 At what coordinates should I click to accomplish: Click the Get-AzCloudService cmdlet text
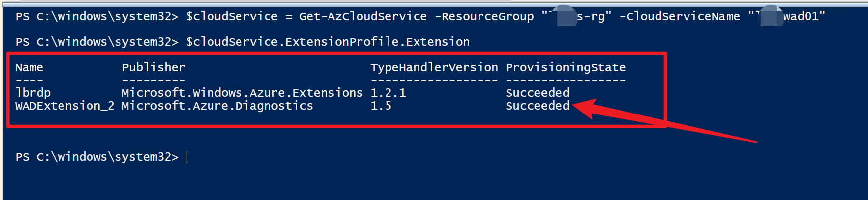click(363, 16)
